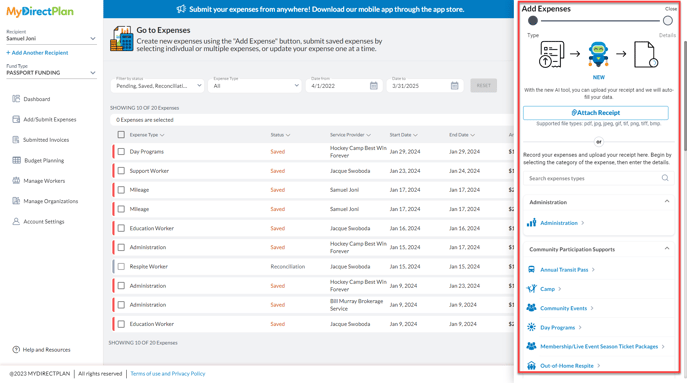Open Account Settings menu item
687x383 pixels.
(44, 221)
